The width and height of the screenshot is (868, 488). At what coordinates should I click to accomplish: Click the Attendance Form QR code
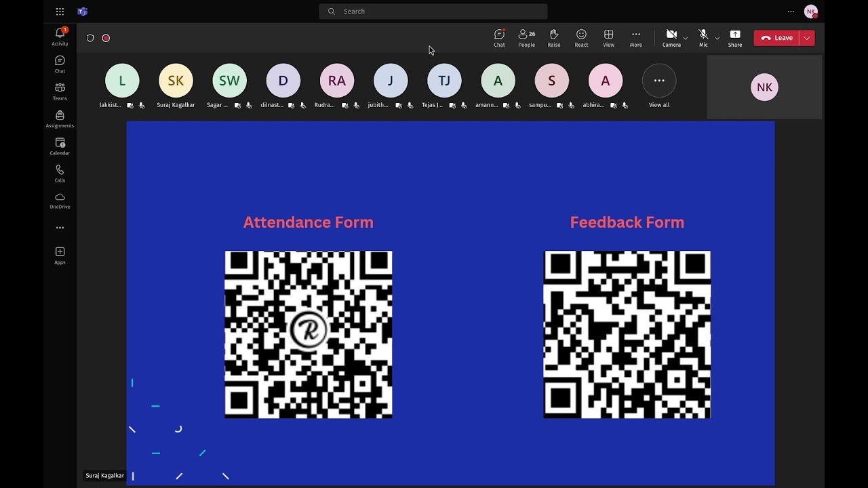pos(309,334)
